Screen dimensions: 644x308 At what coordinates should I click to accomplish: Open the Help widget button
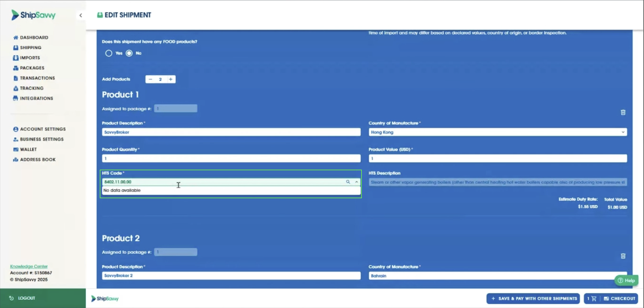626,281
